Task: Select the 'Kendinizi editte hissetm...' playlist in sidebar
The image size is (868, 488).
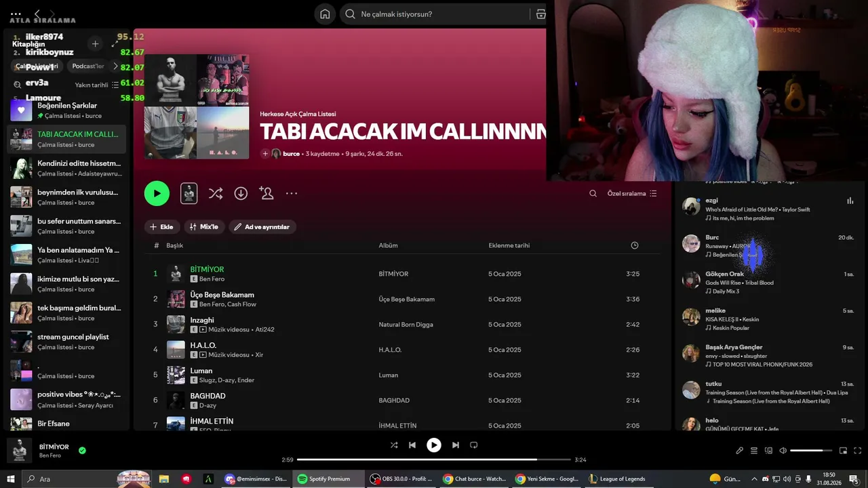Action: point(66,168)
